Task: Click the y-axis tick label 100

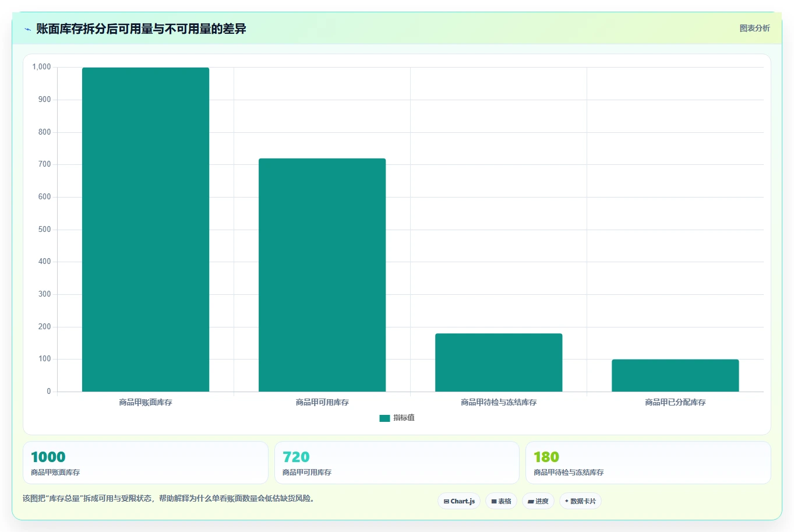Action: [x=45, y=359]
